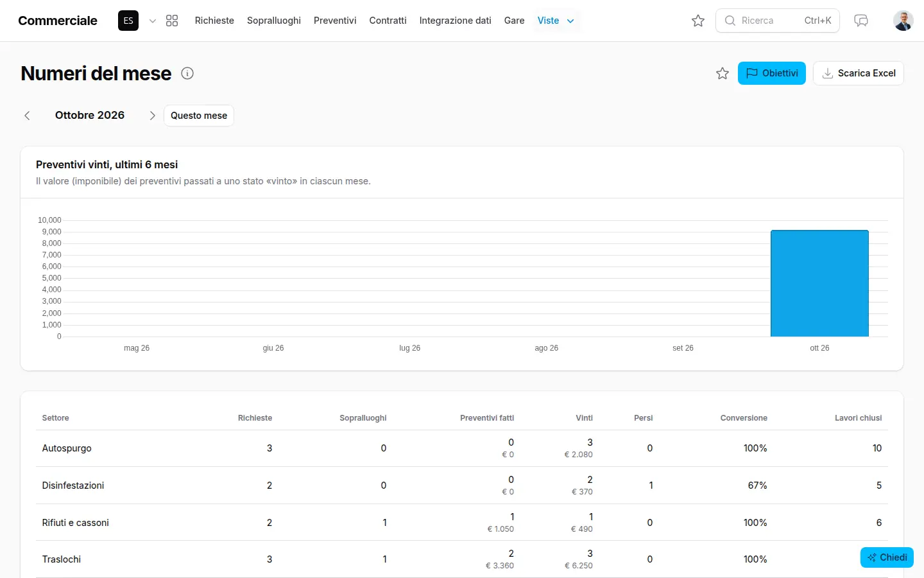Screen dimensions: 924x578
Task: Click the Disinfestazioni sector row label
Action: (x=73, y=486)
